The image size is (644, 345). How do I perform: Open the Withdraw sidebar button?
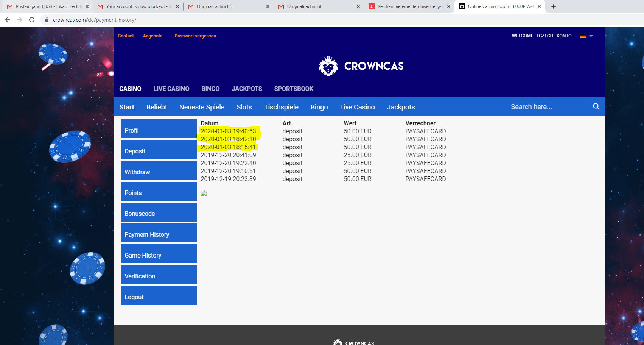click(x=159, y=171)
